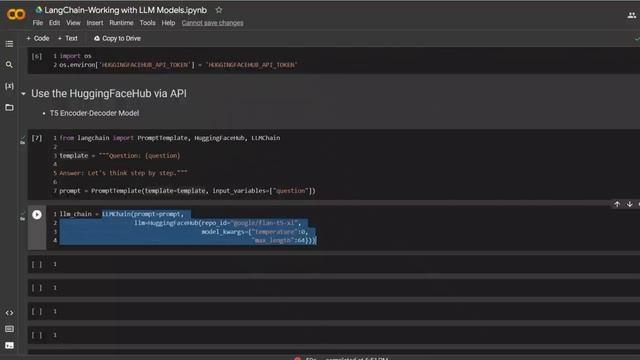This screenshot has width=640, height=360.
Task: Click the section heading Use the HuggingFaceHub via API
Action: click(x=109, y=93)
